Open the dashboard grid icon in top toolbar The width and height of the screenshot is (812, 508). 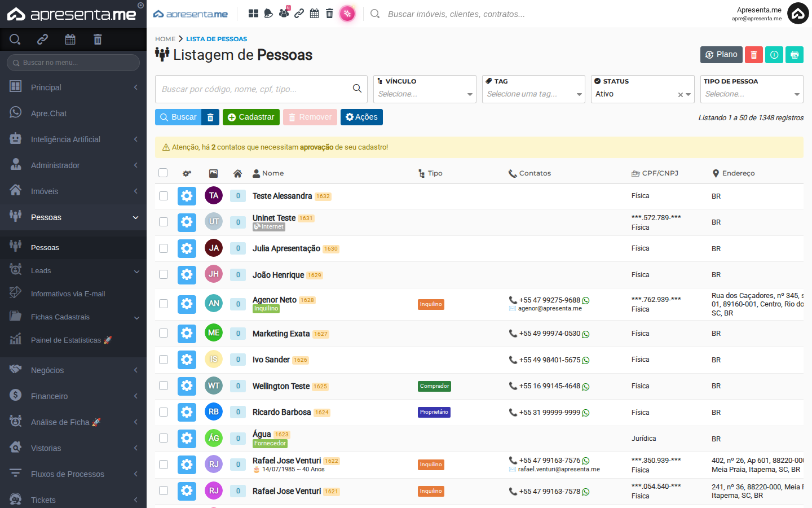pos(253,14)
